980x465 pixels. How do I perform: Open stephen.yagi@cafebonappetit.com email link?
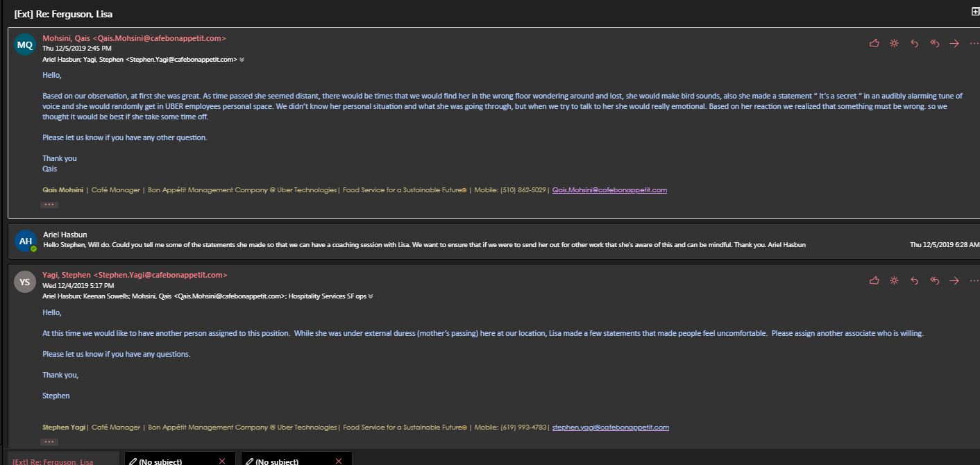610,428
